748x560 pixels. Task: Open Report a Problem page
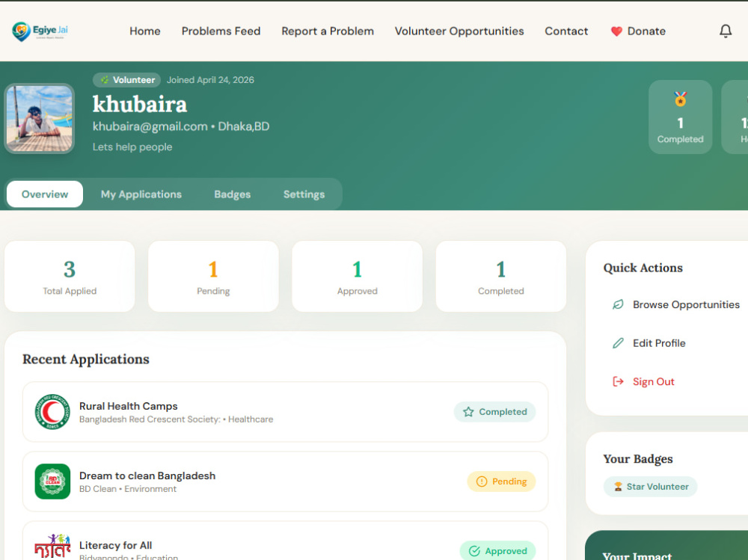(328, 31)
